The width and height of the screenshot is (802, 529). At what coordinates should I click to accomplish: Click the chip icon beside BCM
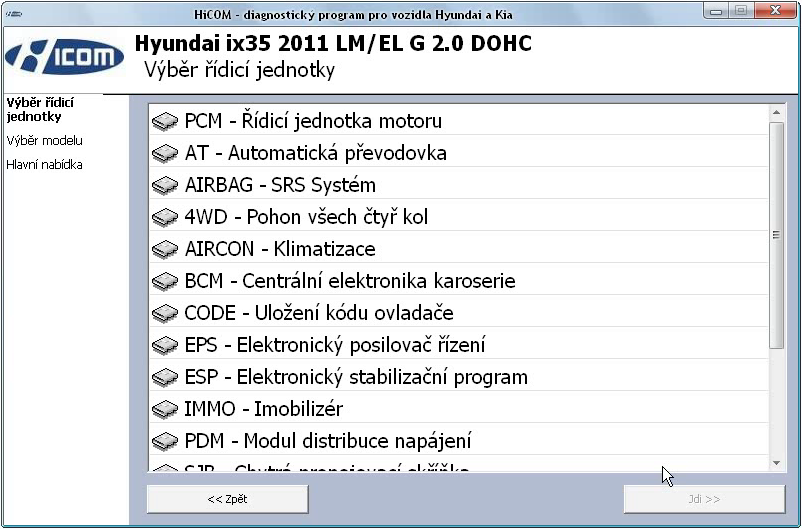[x=165, y=281]
